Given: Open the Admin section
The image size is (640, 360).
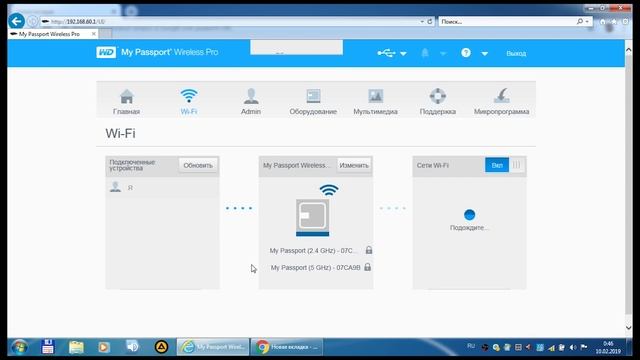Looking at the screenshot, I should 251,102.
